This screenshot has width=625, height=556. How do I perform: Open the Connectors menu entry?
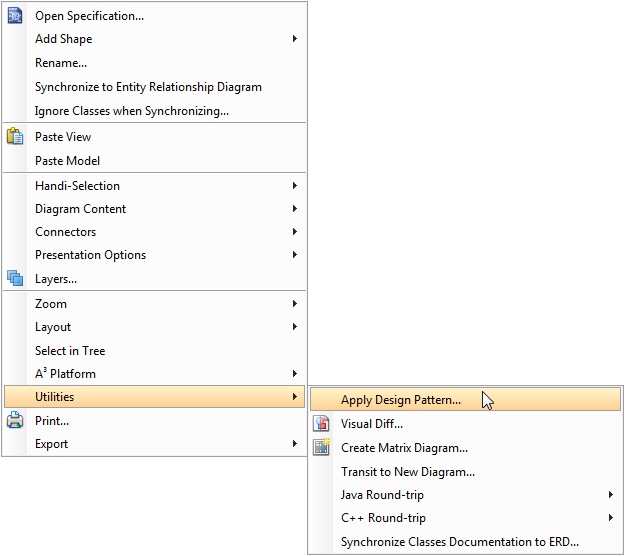pos(154,232)
